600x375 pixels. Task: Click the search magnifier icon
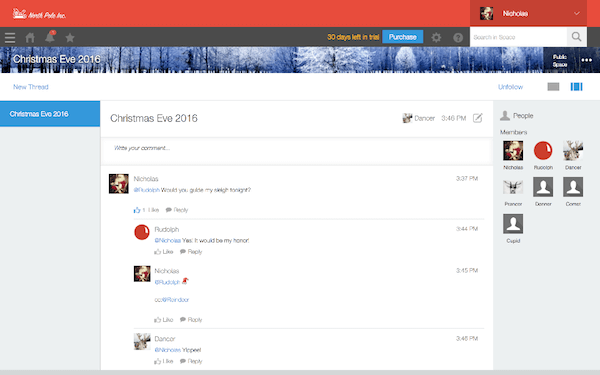(576, 37)
